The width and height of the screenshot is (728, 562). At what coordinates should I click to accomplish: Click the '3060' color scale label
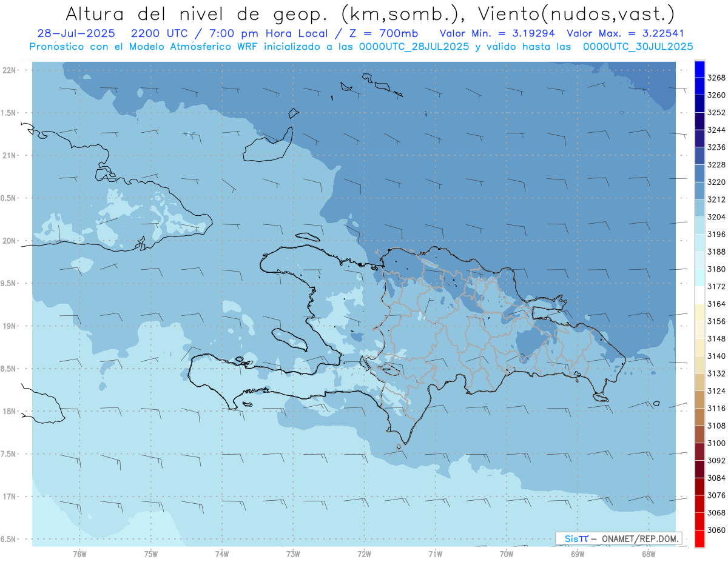716,530
